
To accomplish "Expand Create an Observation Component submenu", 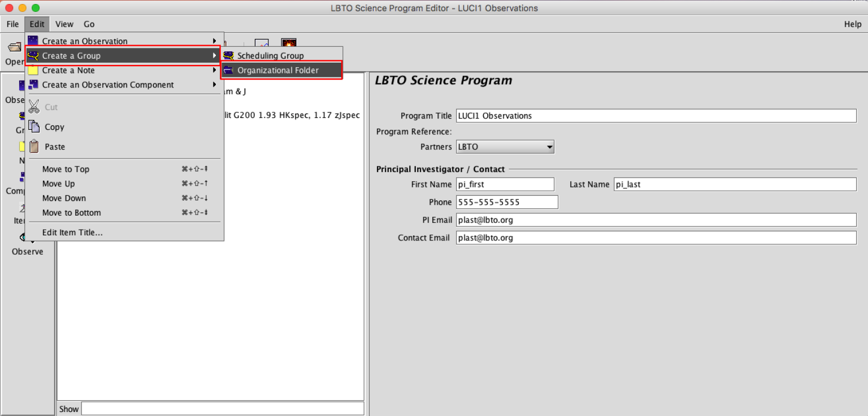I will point(124,85).
